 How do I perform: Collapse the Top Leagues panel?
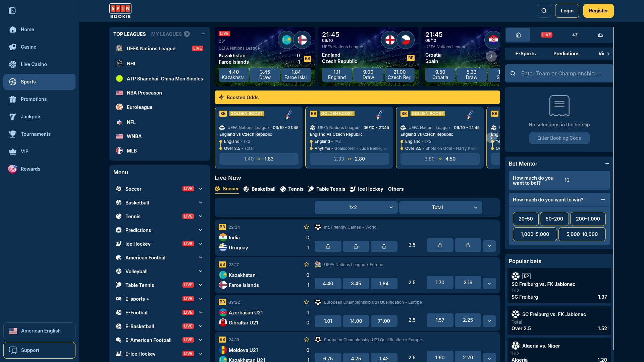(x=203, y=34)
